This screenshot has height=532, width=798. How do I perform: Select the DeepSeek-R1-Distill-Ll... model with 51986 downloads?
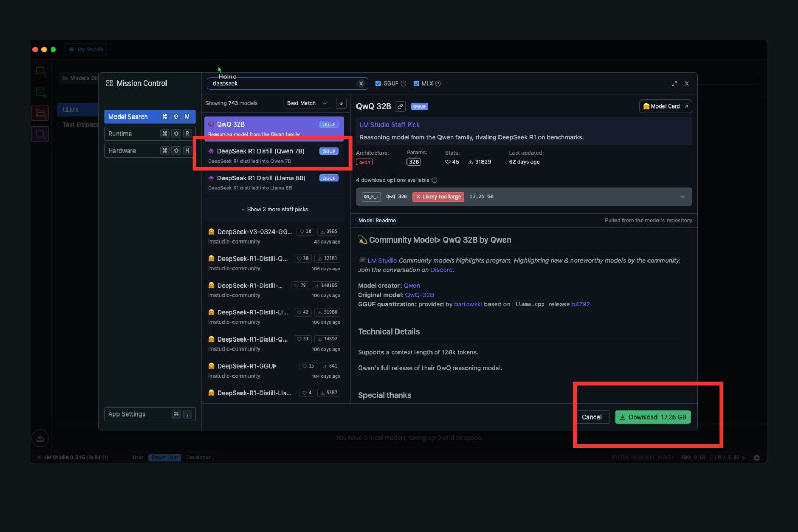[x=275, y=317]
